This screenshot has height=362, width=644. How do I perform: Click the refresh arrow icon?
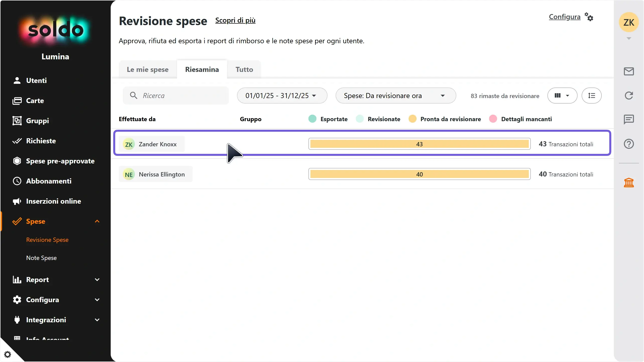coord(629,96)
